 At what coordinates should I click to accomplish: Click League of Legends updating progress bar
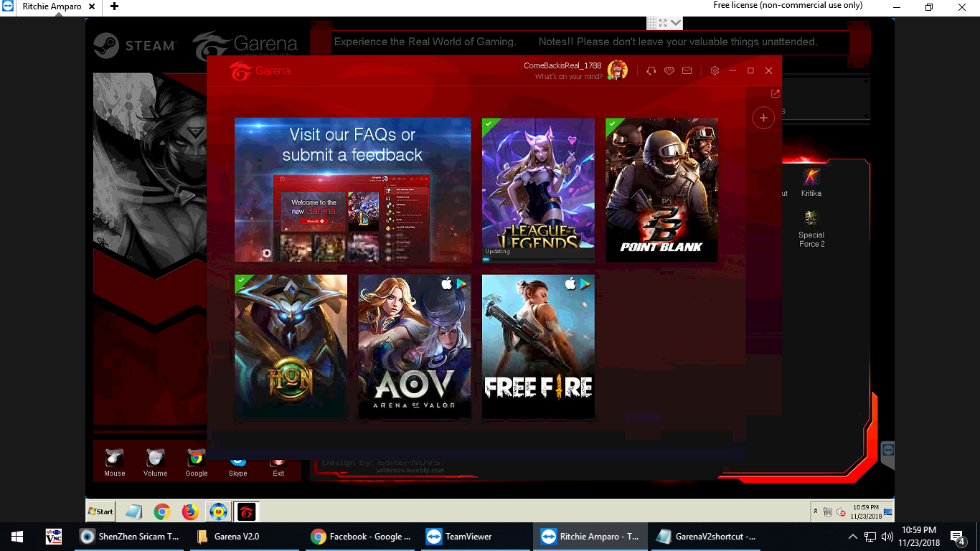pos(538,259)
